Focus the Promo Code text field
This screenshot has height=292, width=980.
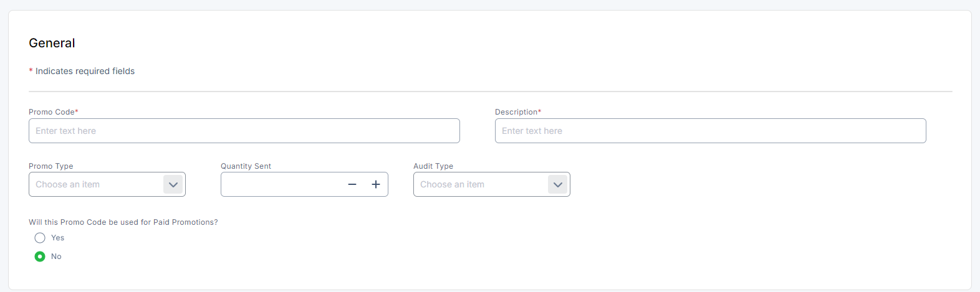pos(244,131)
